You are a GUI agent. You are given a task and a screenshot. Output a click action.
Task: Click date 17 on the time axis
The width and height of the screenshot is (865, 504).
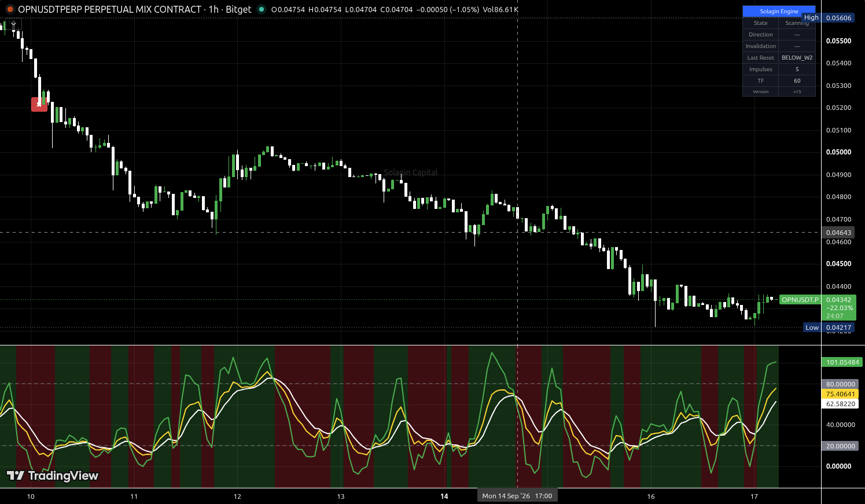[x=754, y=496]
